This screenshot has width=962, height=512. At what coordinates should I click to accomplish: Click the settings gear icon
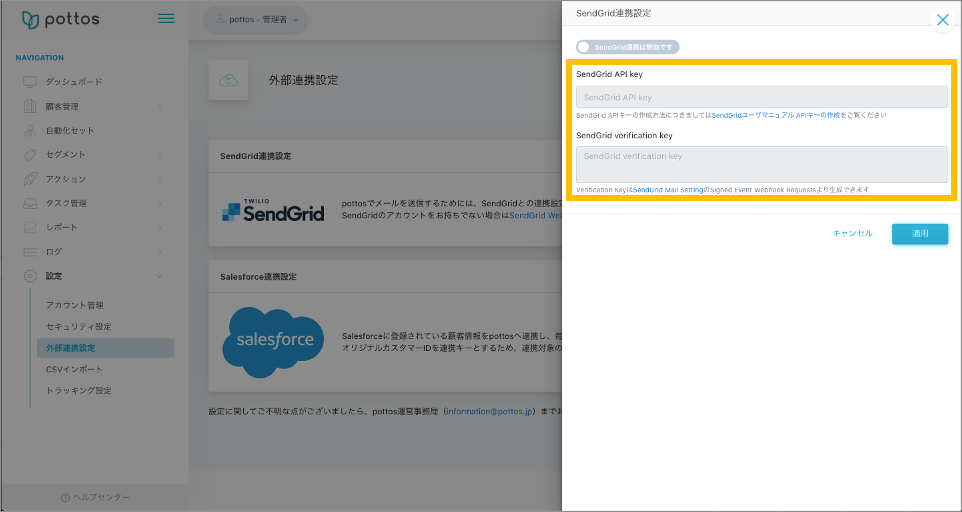click(30, 276)
